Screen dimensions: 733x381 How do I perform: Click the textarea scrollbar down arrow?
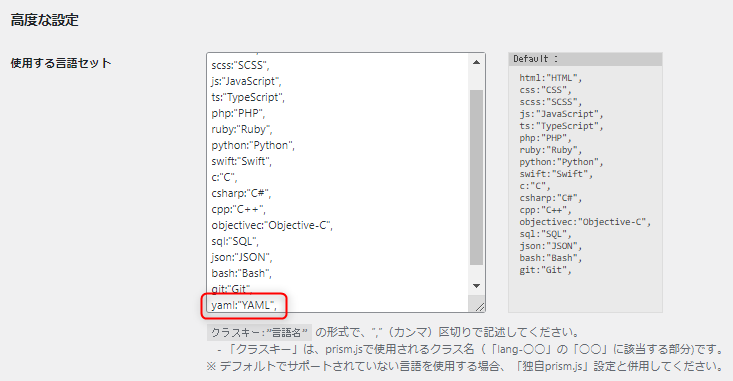pos(476,286)
